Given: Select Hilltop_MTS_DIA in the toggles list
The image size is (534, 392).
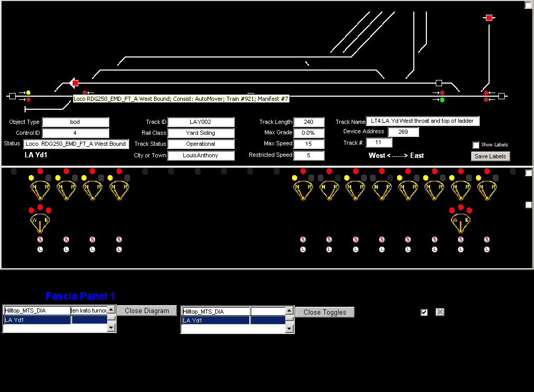Looking at the screenshot, I should coord(215,312).
